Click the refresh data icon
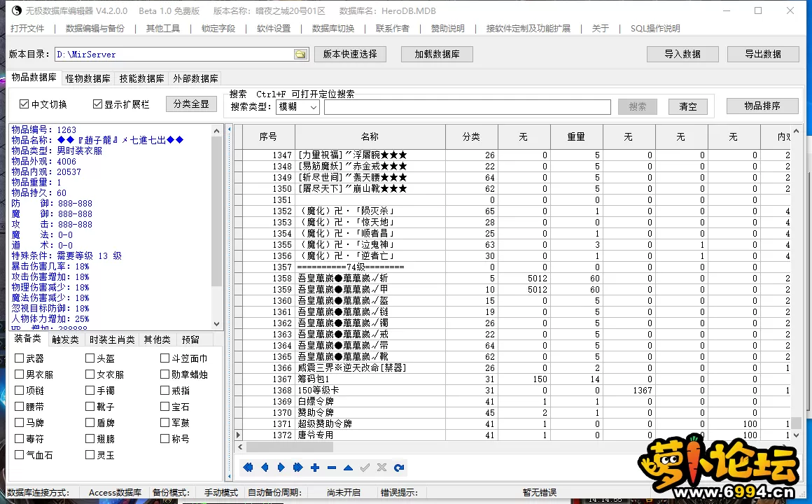Image resolution: width=812 pixels, height=504 pixels. pos(399,468)
